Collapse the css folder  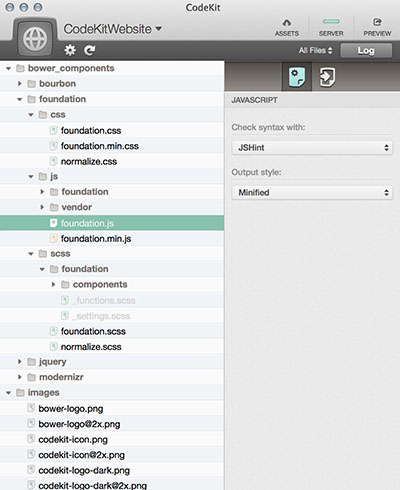[31, 115]
